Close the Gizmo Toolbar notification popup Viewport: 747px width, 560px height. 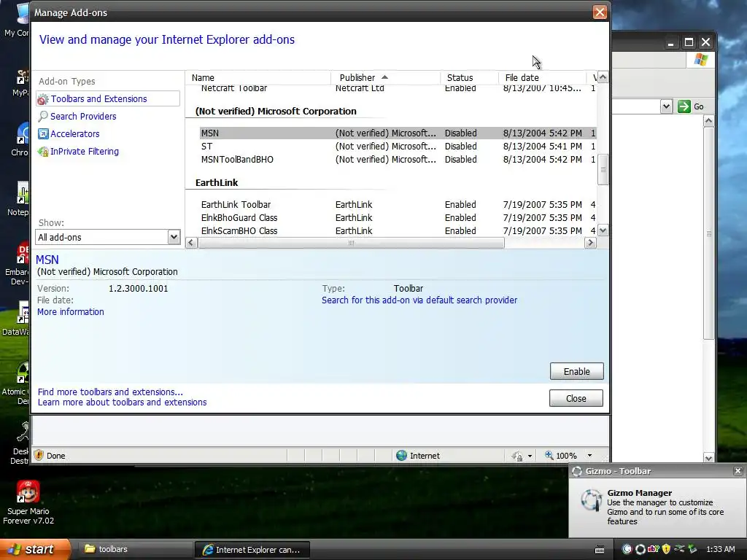click(x=738, y=471)
